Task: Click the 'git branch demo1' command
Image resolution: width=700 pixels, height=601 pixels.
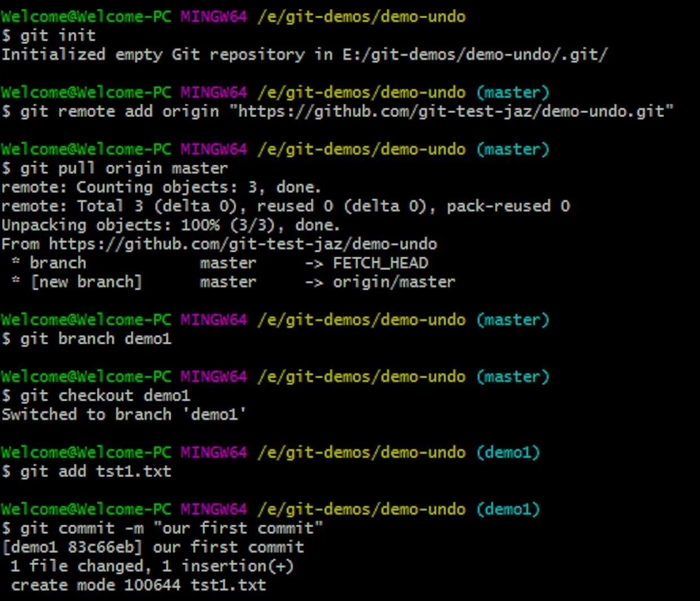Action: (86, 339)
